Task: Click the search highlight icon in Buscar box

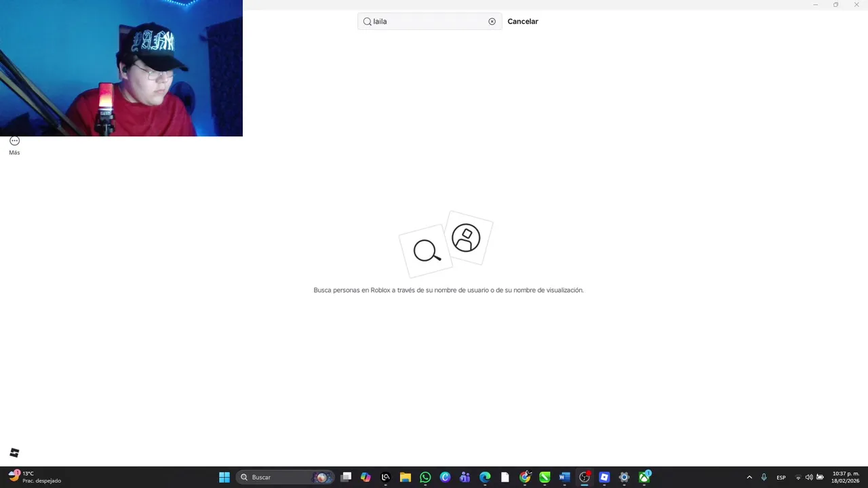Action: [x=321, y=477]
